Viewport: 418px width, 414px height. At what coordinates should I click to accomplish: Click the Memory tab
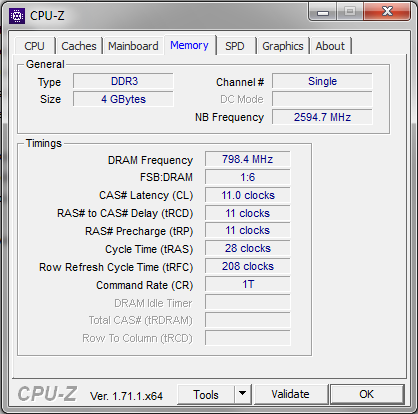[x=189, y=45]
